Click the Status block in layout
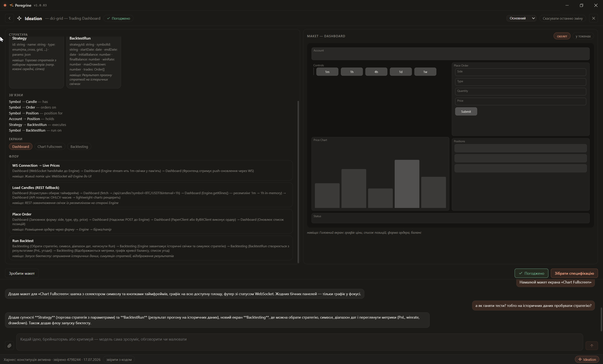The height and width of the screenshot is (364, 603). coord(450,218)
